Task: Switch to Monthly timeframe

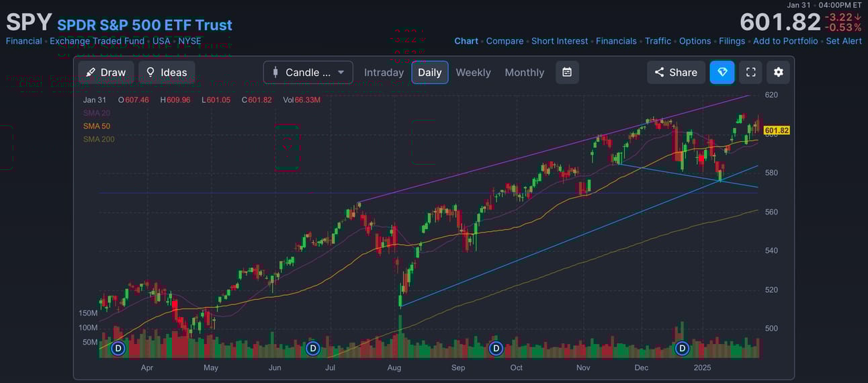Action: [x=525, y=73]
